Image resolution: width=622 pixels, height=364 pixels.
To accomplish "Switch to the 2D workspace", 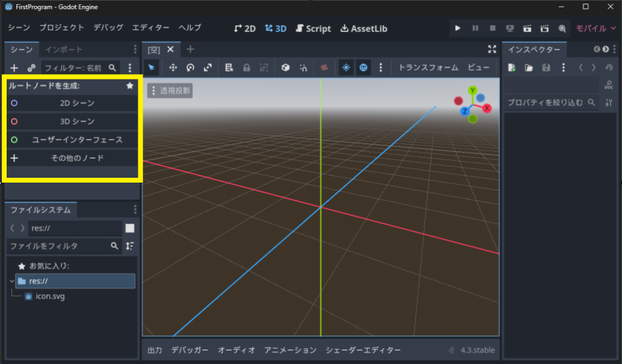I will 245,29.
